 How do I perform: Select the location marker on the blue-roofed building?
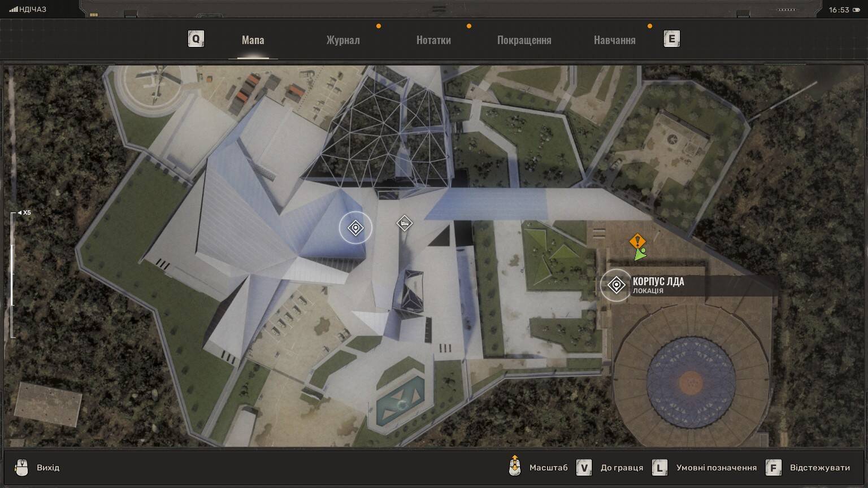[355, 228]
